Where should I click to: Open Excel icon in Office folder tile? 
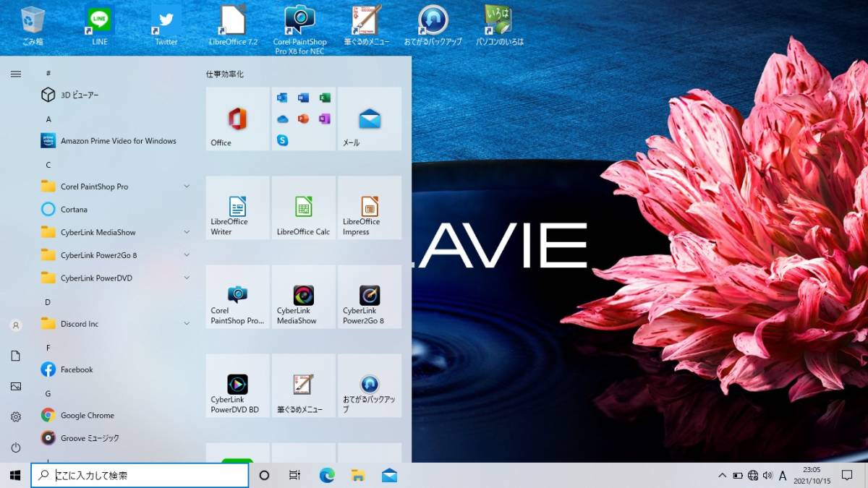click(325, 98)
